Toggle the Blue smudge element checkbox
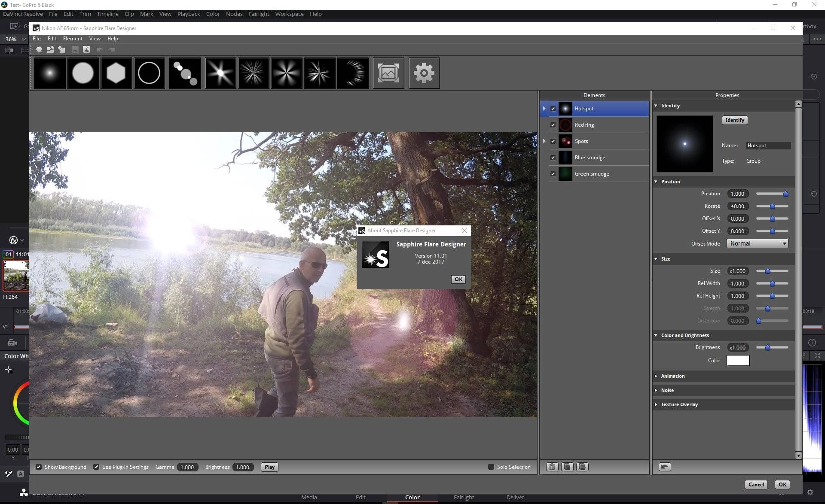This screenshot has width=825, height=504. point(553,158)
